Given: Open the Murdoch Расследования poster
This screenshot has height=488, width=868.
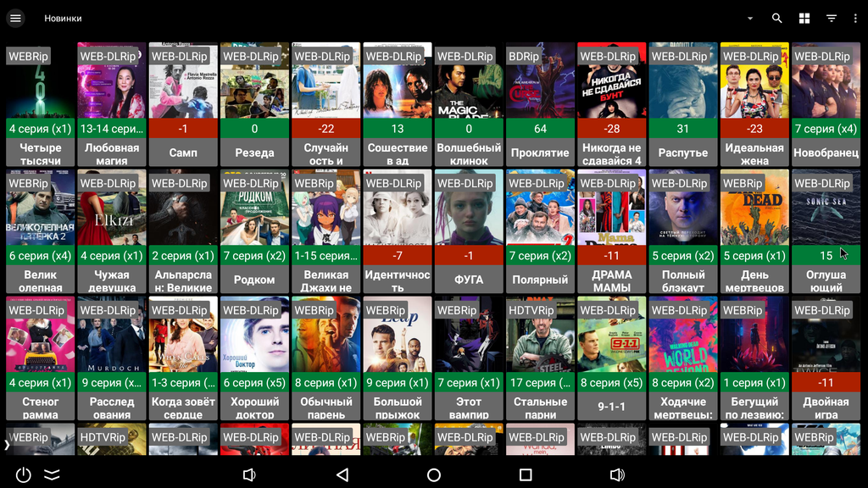Looking at the screenshot, I should click(x=112, y=334).
